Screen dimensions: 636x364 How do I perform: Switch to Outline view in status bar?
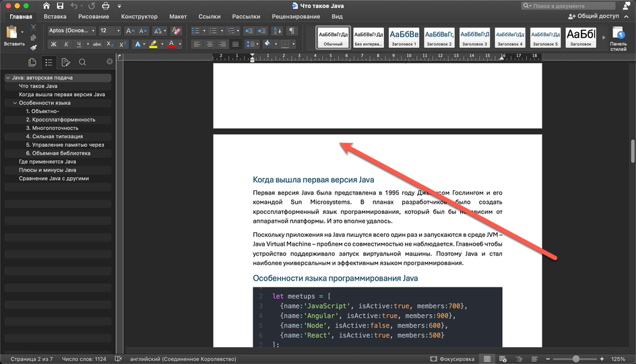click(519, 359)
